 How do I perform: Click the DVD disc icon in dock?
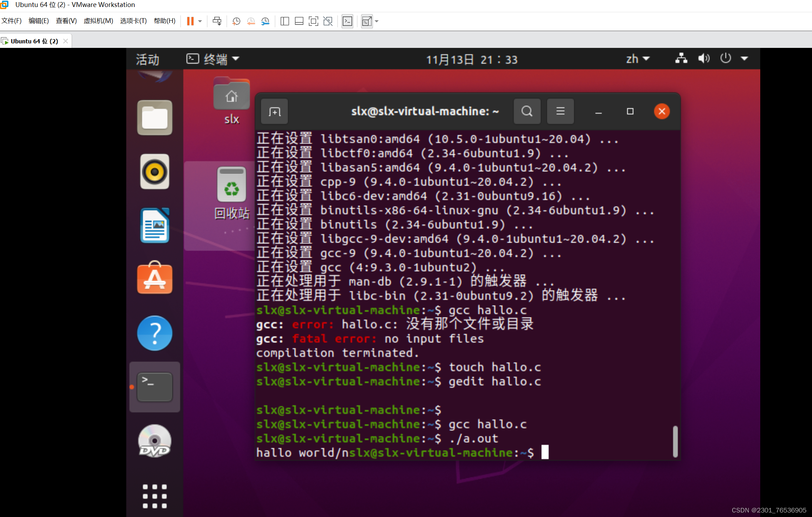coord(155,441)
